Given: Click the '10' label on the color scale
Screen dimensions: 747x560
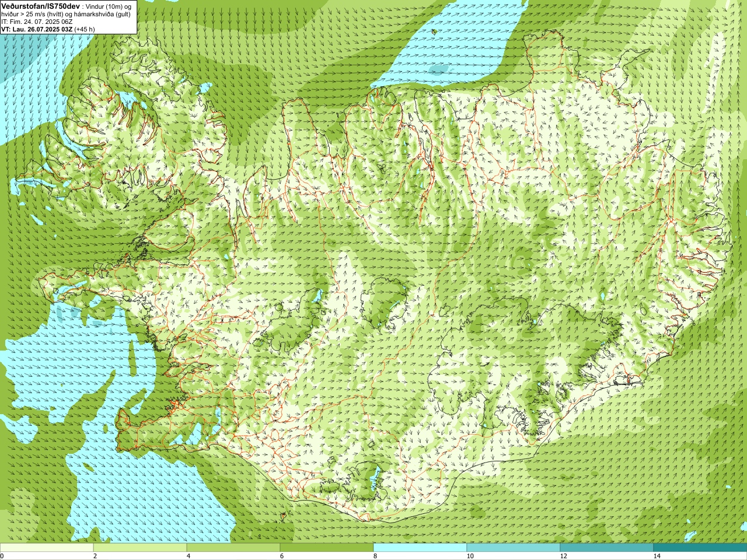Looking at the screenshot, I should click(x=470, y=556).
